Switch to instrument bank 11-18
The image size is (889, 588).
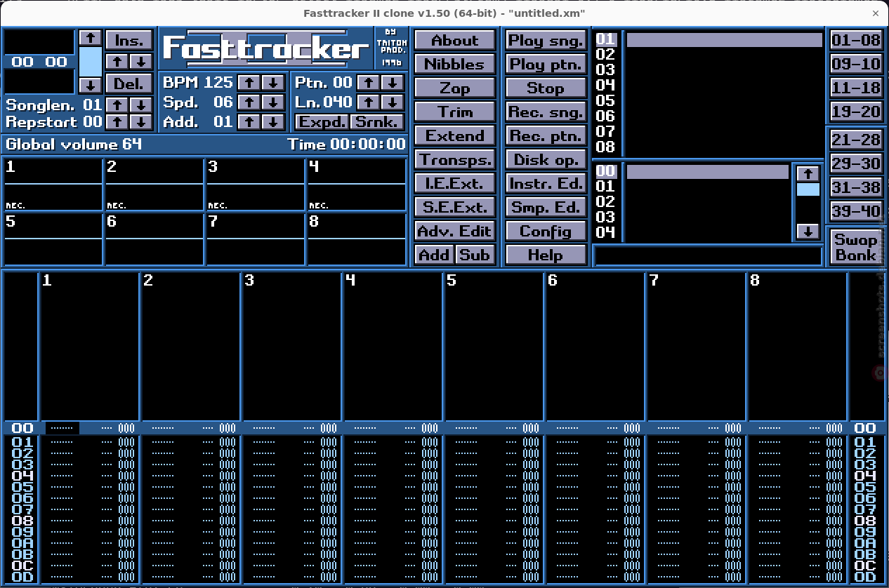[855, 88]
